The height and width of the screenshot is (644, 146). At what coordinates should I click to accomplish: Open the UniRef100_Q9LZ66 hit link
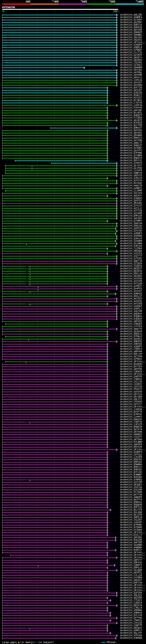click(131, 15)
